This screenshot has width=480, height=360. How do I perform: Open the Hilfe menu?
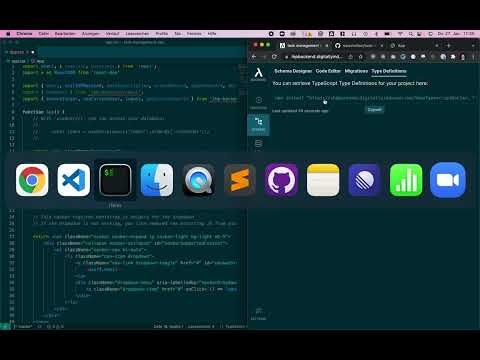coord(212,34)
